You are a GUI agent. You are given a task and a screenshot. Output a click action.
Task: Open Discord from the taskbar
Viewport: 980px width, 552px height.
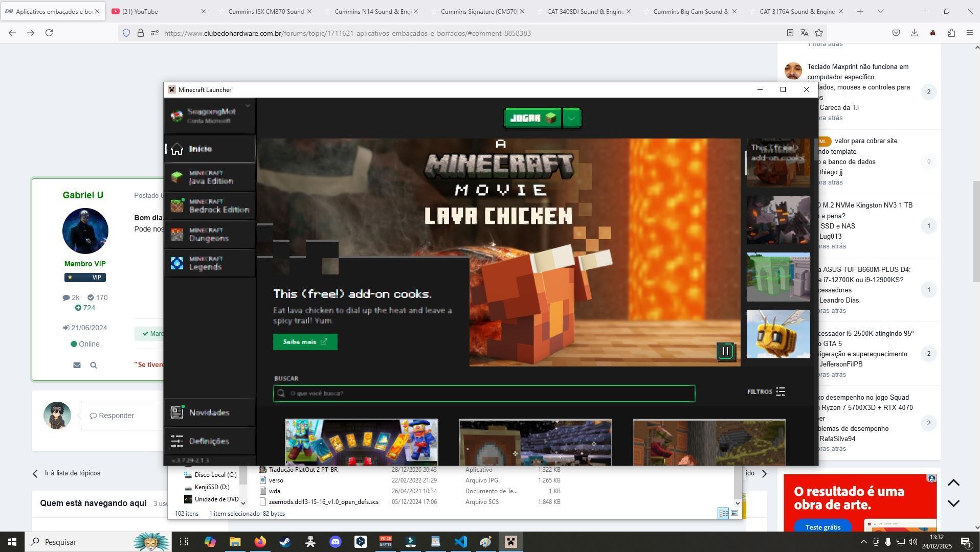(335, 542)
